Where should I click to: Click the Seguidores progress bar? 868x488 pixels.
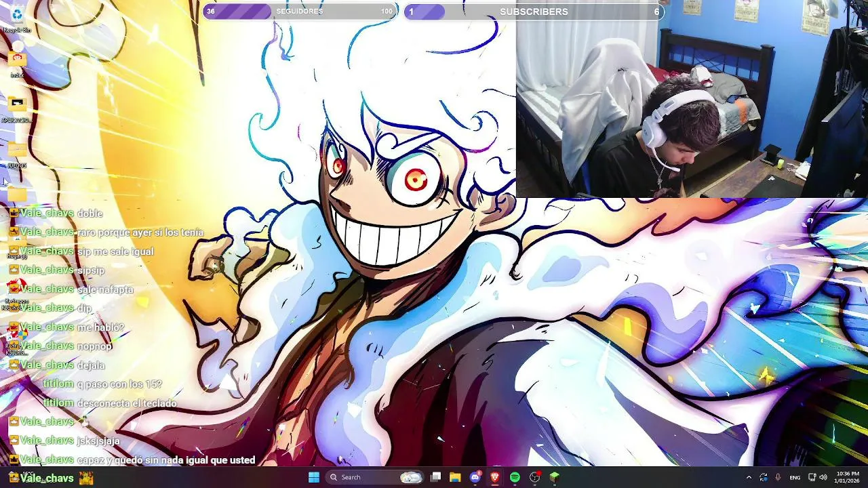[300, 12]
